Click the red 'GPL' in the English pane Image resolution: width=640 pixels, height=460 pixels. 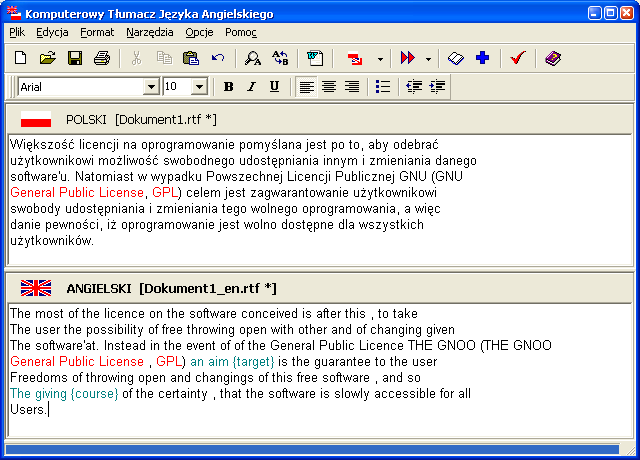point(169,362)
